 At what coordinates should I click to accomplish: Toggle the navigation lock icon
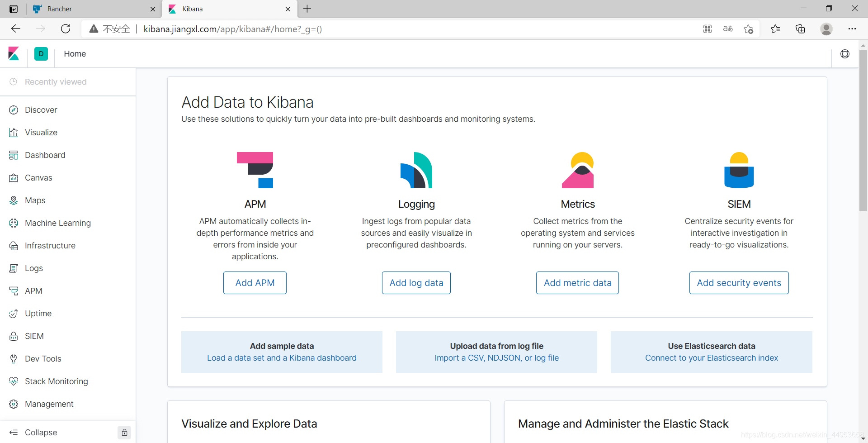(124, 433)
